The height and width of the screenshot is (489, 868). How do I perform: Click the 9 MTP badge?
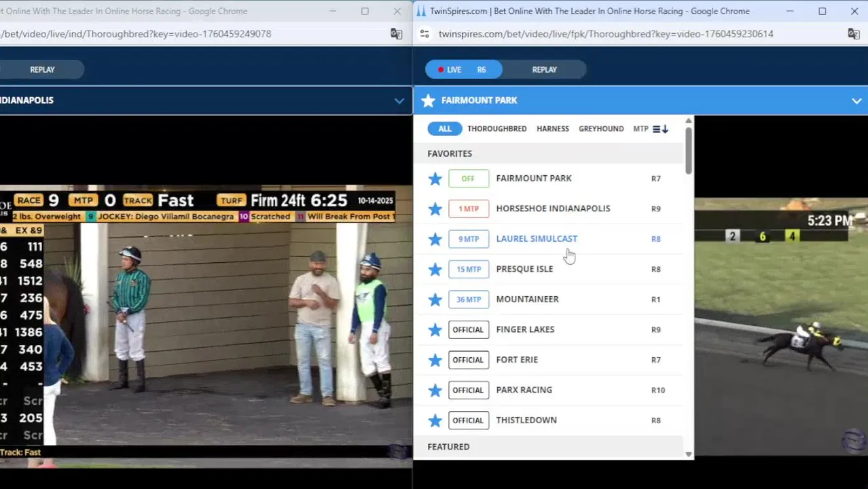[x=469, y=239]
